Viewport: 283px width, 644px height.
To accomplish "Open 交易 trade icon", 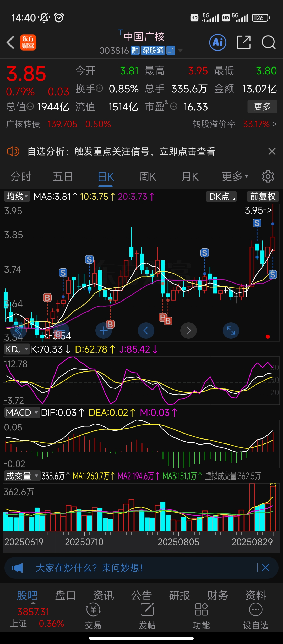I will (93, 617).
